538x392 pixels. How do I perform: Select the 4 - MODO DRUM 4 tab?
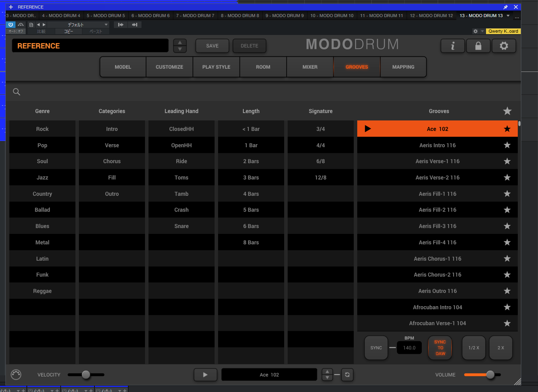click(x=61, y=16)
